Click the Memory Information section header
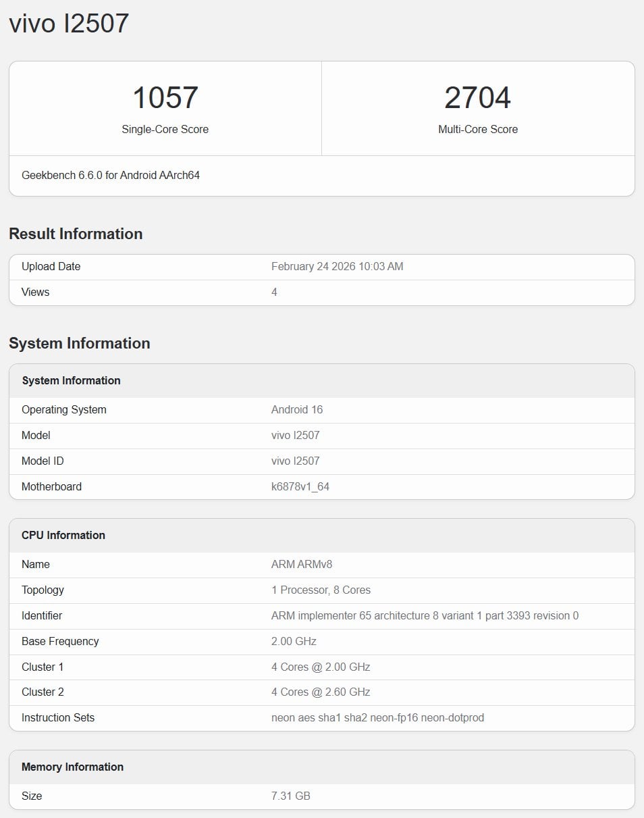The image size is (644, 818). click(72, 767)
